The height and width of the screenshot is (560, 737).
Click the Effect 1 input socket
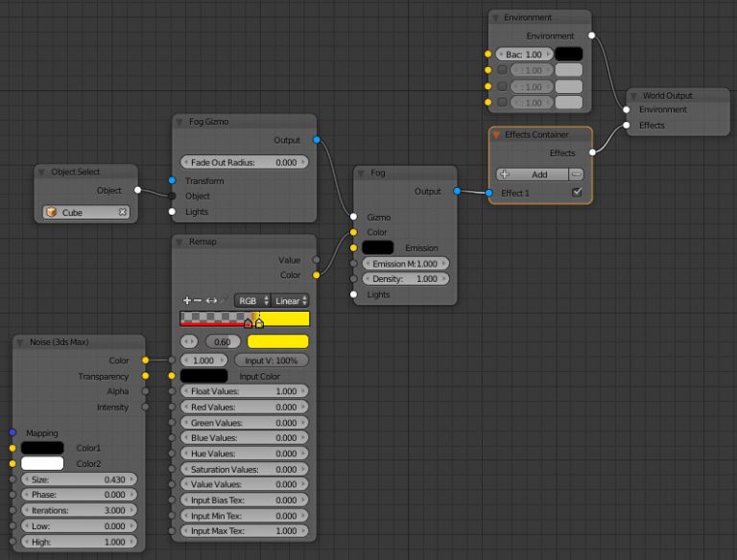(x=489, y=193)
